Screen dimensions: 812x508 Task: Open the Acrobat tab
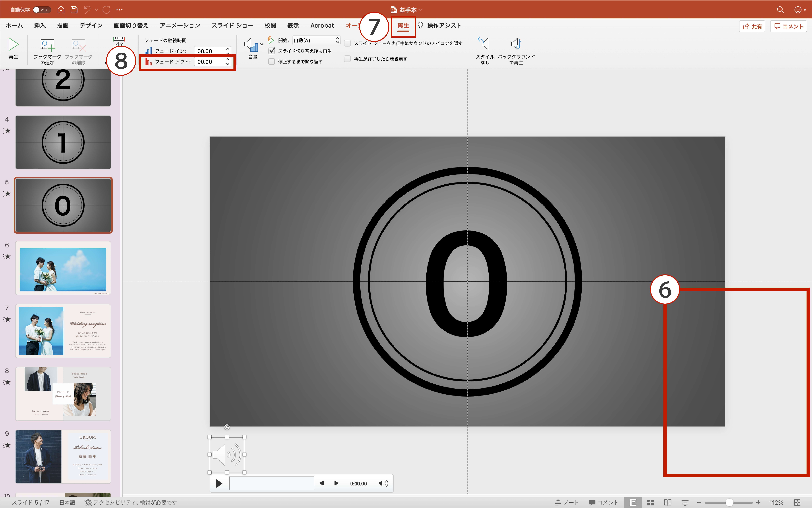pos(322,26)
